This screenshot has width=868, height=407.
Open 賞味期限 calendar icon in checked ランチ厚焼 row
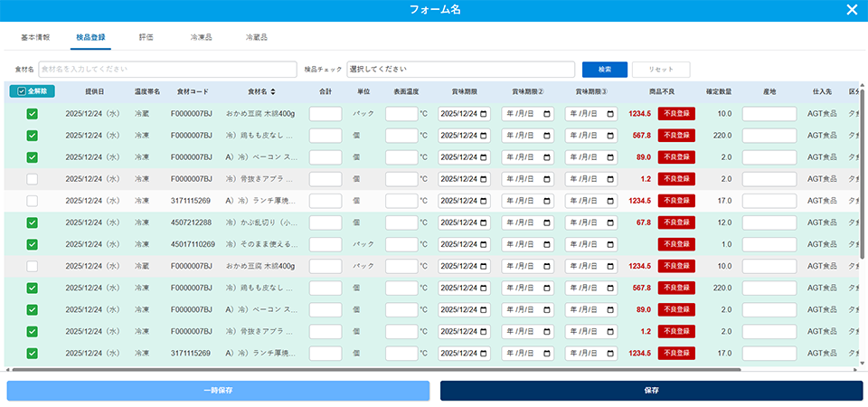tap(484, 354)
